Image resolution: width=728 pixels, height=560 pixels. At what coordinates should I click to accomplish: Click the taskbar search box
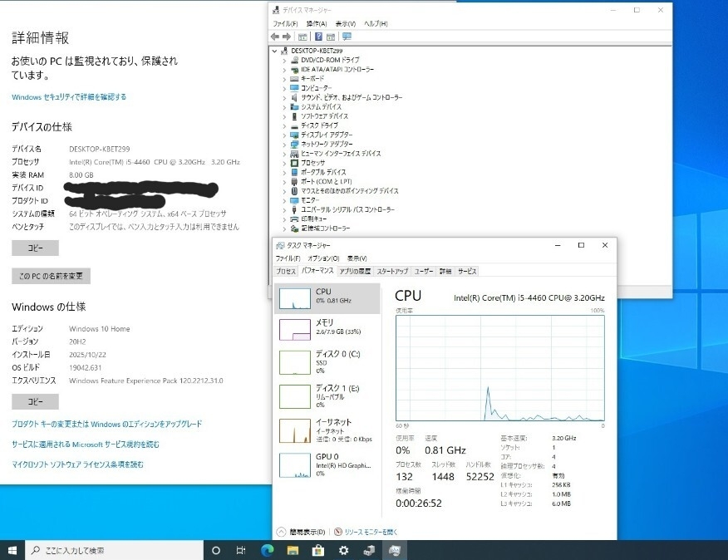115,550
